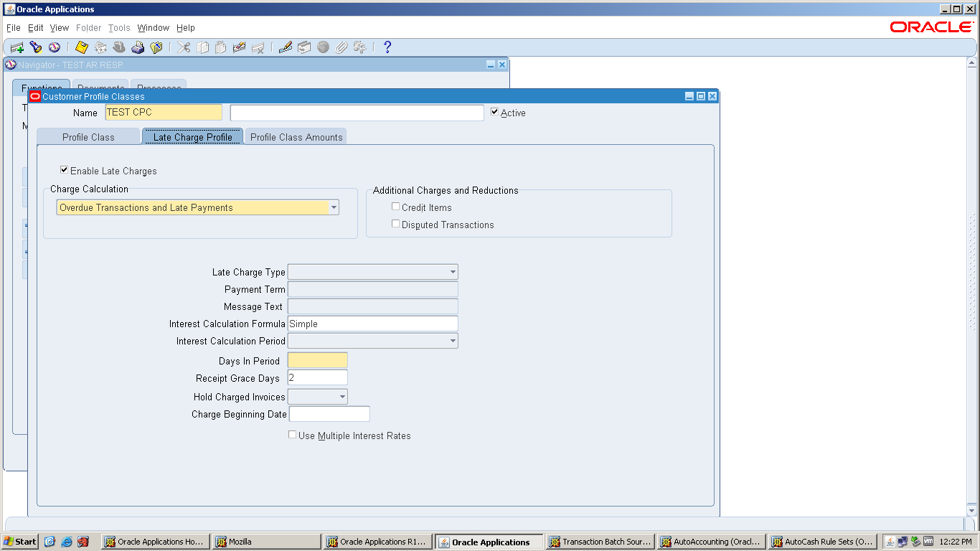The height and width of the screenshot is (551, 980).
Task: Click the vertical scrollbar down arrow
Action: [x=971, y=510]
